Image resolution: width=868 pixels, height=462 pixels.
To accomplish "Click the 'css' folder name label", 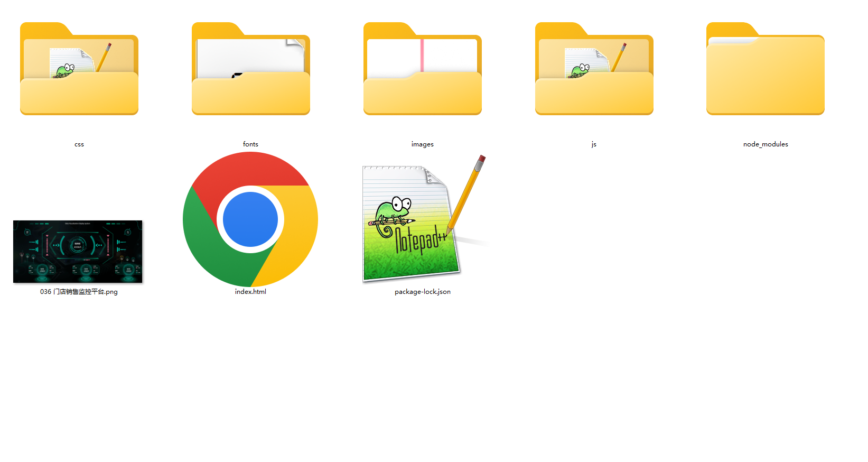I will [79, 144].
